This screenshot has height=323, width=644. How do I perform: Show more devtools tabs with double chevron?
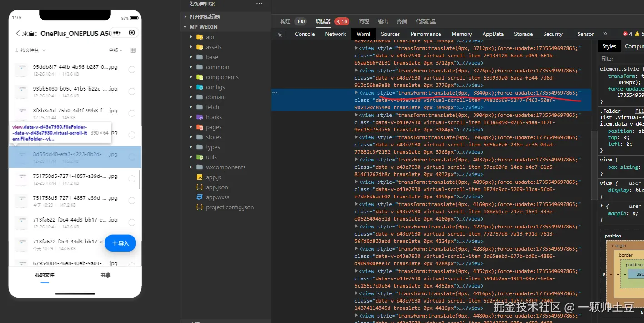click(x=605, y=34)
